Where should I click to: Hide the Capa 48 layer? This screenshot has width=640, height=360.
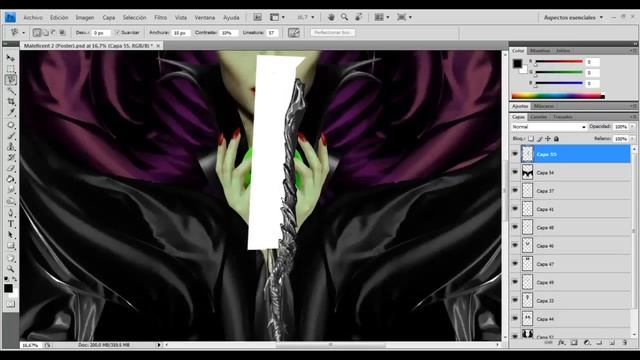[x=515, y=227]
